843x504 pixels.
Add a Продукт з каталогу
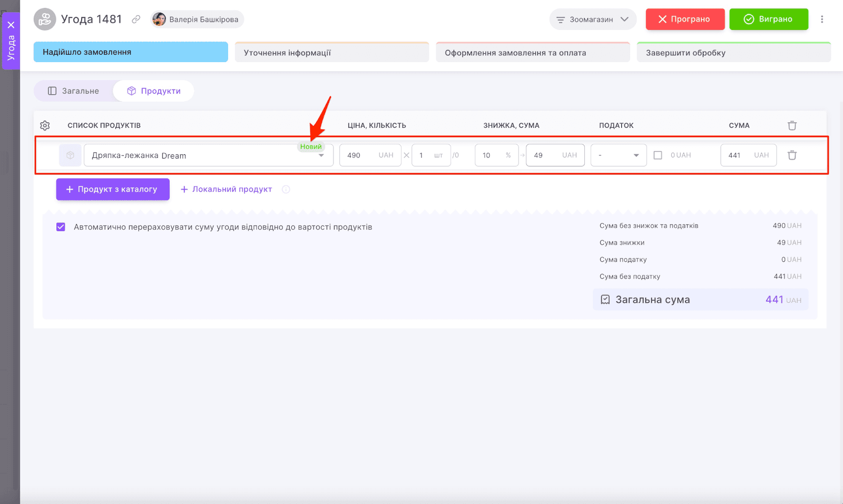click(113, 190)
